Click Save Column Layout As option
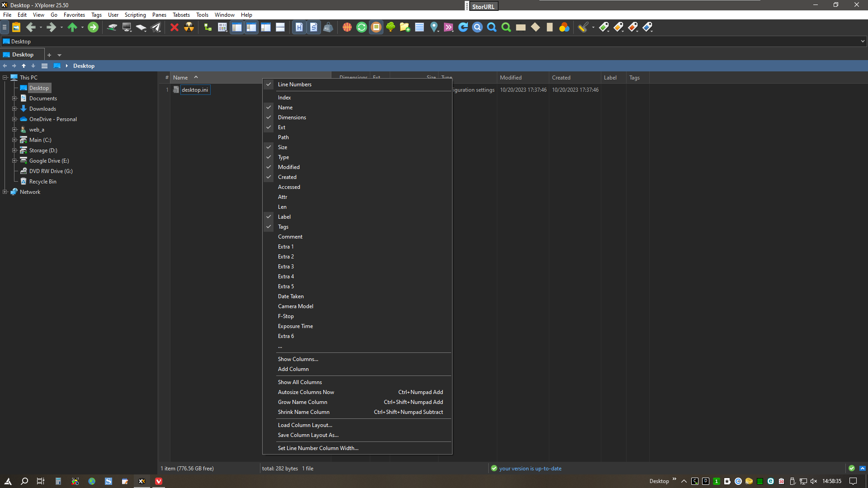This screenshot has width=868, height=488. point(308,435)
